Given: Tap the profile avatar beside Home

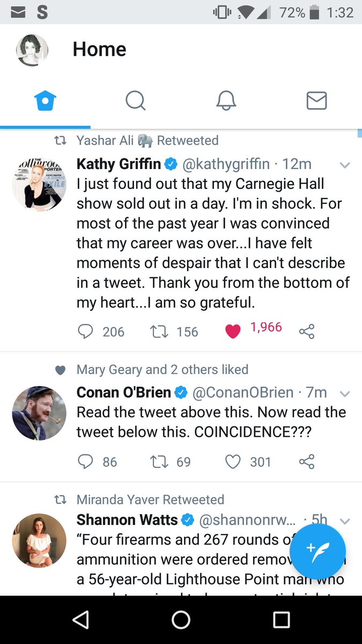Looking at the screenshot, I should tap(32, 50).
